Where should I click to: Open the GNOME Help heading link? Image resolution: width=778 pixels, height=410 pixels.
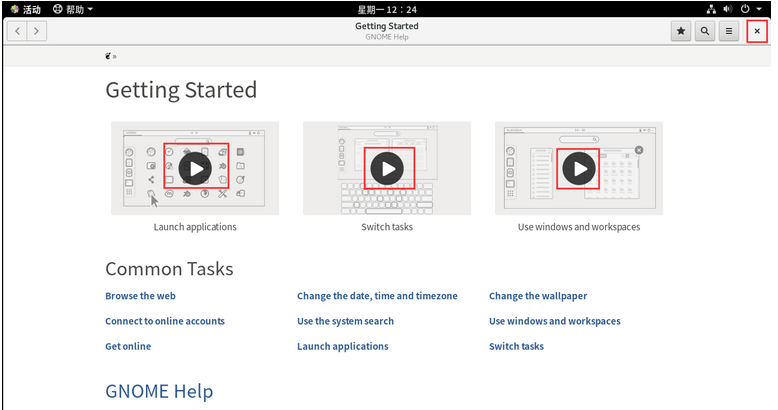tap(159, 392)
